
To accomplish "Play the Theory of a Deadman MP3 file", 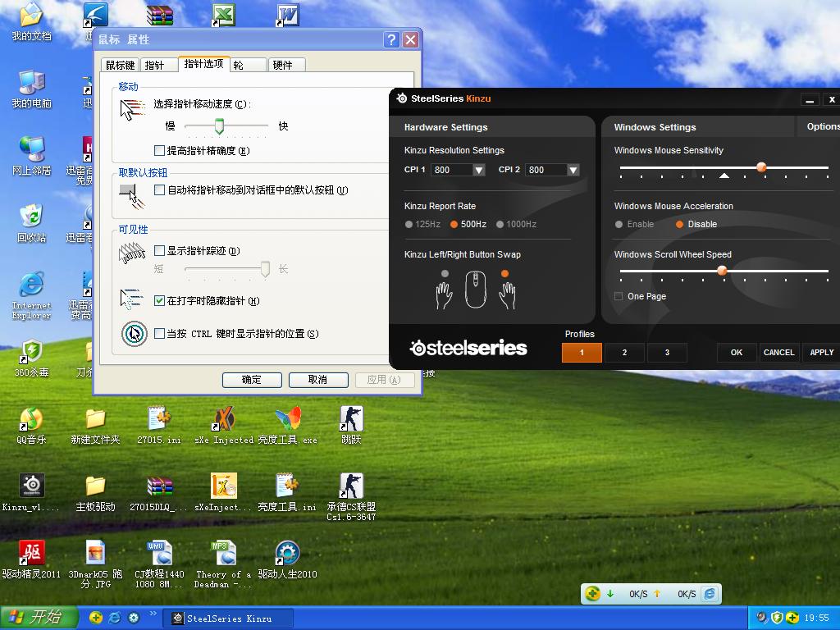I will point(224,564).
